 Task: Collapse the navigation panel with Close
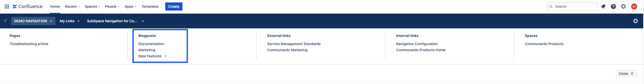(x=626, y=74)
